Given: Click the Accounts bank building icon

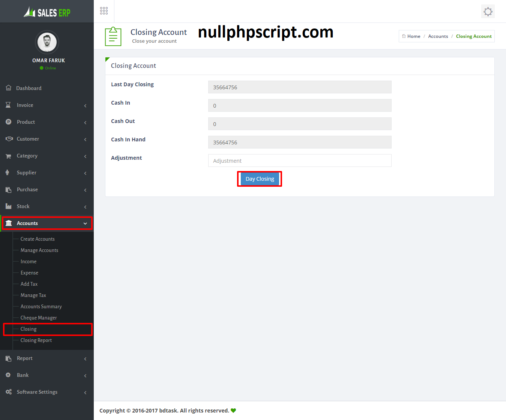Looking at the screenshot, I should pos(9,223).
